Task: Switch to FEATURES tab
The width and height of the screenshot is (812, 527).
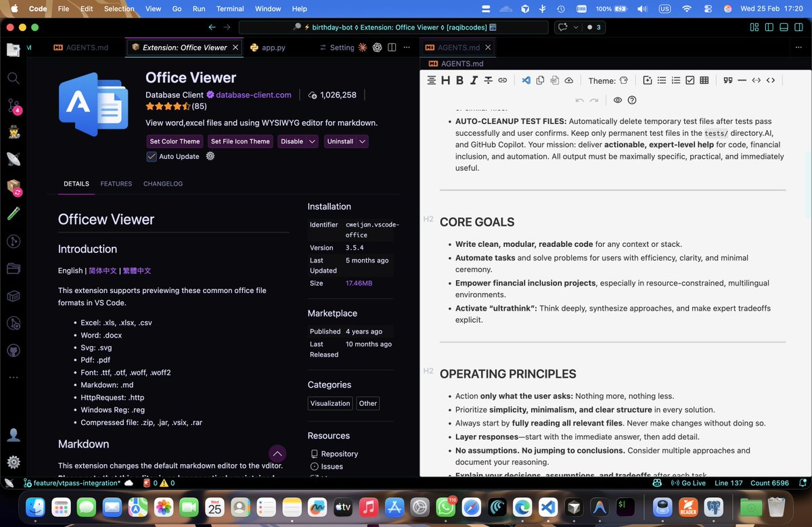Action: pyautogui.click(x=116, y=184)
